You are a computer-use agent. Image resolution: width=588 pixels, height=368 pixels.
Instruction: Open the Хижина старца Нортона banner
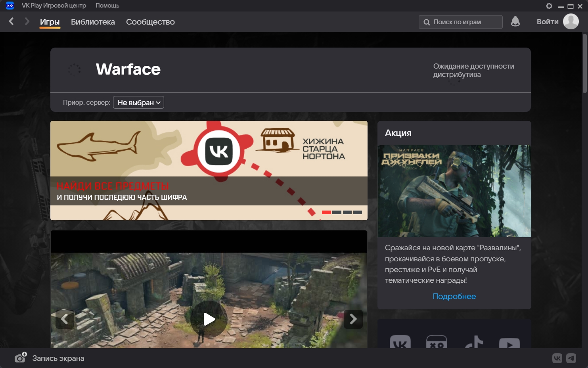point(209,171)
